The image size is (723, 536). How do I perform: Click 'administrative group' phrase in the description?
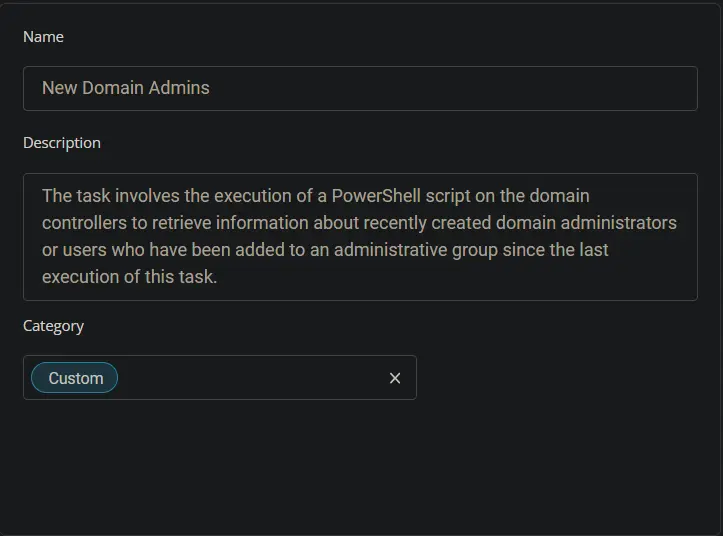click(x=416, y=250)
